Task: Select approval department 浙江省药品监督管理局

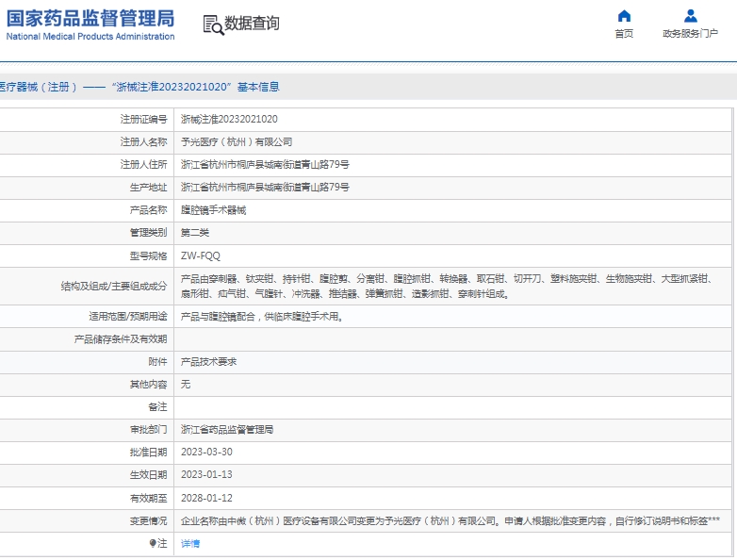Action: 227,429
